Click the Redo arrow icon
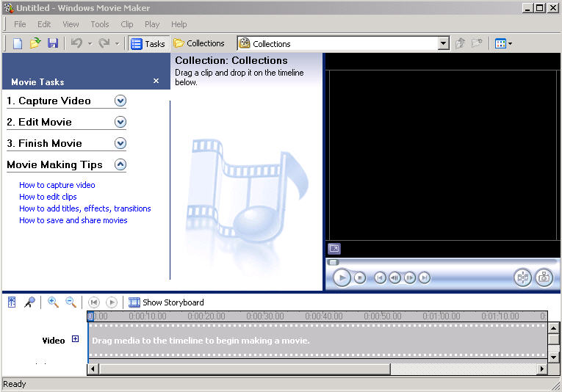 [x=104, y=43]
